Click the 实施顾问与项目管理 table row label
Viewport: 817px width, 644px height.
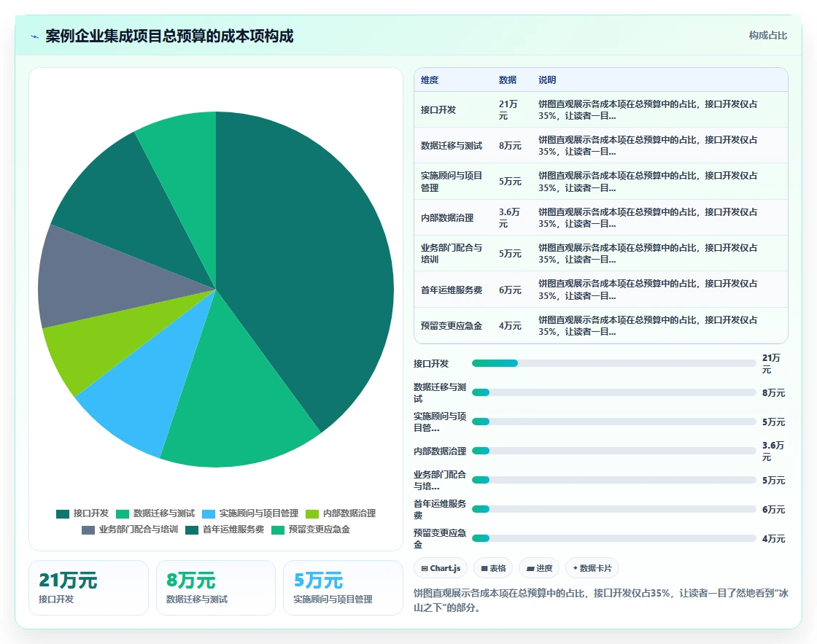tap(452, 182)
